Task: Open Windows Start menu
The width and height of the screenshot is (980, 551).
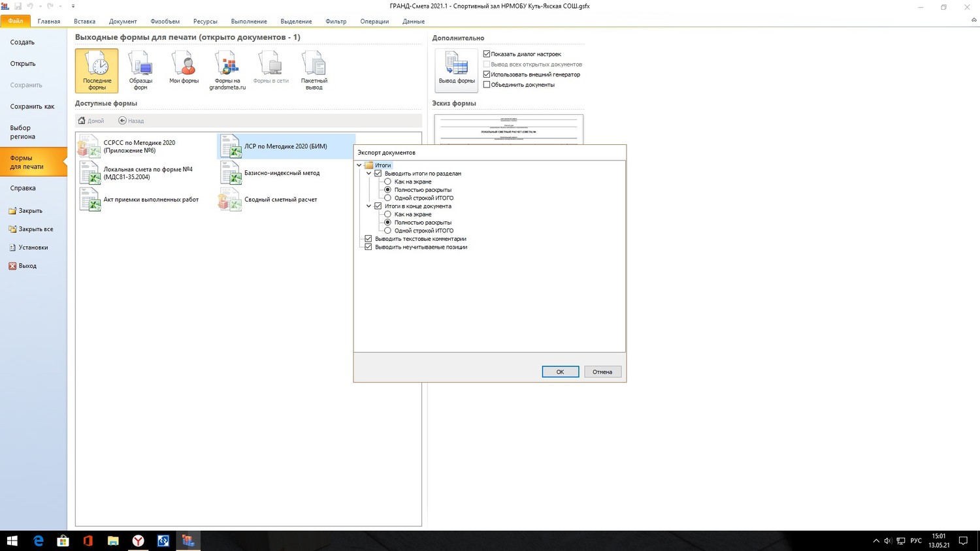Action: coord(12,541)
